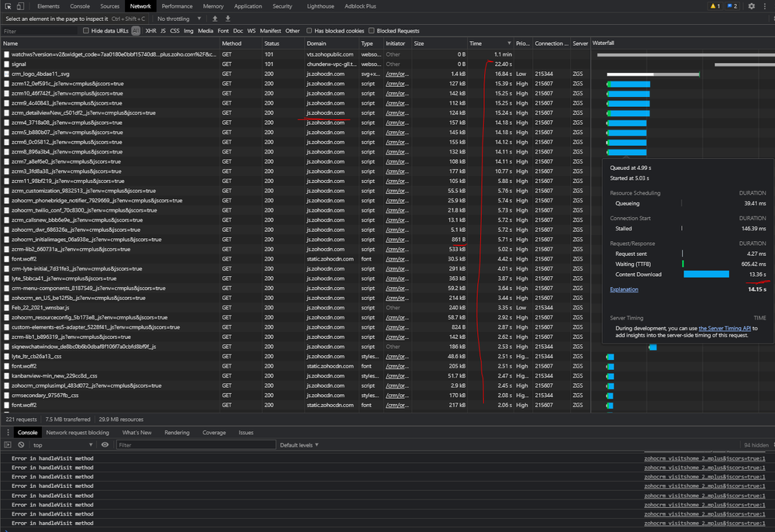The height and width of the screenshot is (532, 775).
Task: Click the console Filter input field
Action: [194, 445]
